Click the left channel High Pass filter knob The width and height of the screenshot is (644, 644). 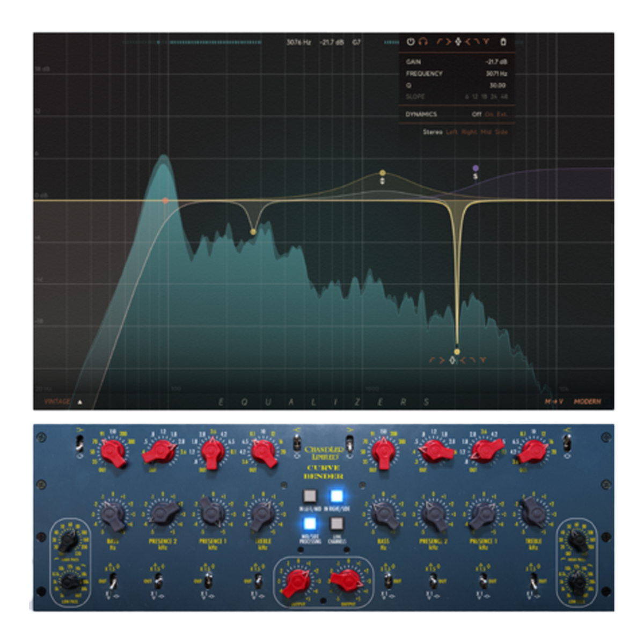(68, 541)
